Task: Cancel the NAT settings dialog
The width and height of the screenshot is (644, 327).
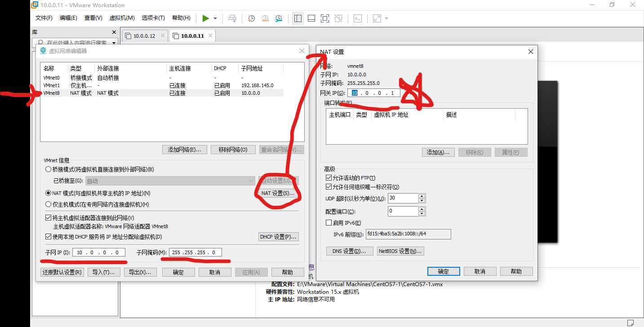Action: coord(480,271)
